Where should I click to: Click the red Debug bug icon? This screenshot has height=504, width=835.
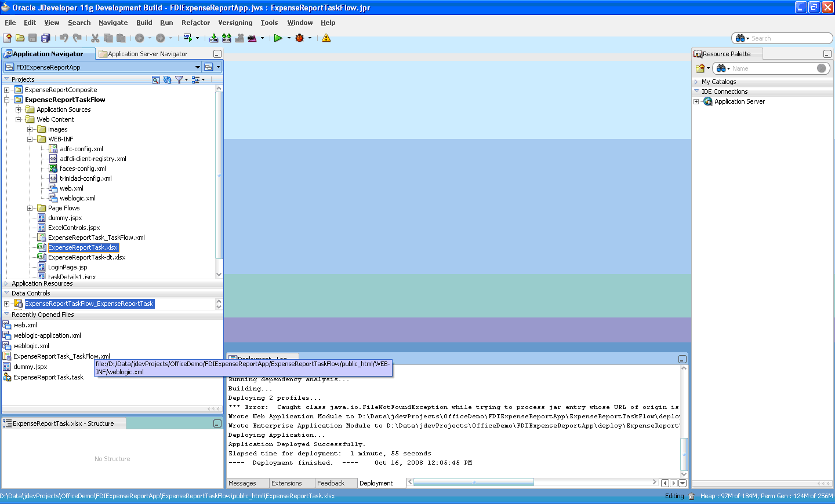[x=300, y=38]
